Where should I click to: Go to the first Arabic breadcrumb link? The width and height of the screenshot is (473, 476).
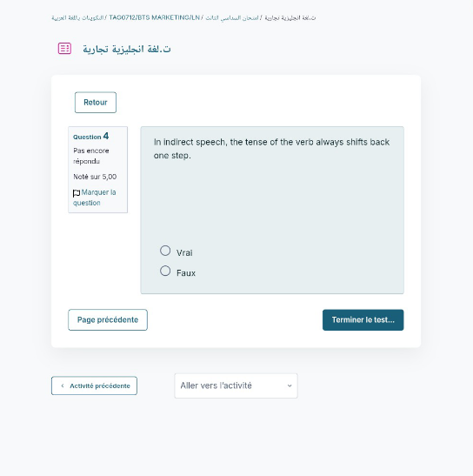pos(77,17)
